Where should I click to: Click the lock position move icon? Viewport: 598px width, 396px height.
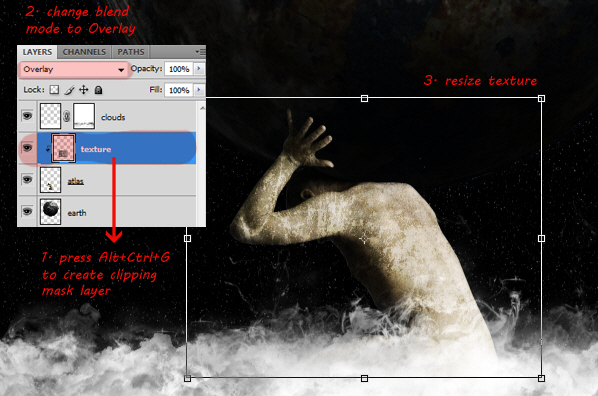[x=84, y=90]
